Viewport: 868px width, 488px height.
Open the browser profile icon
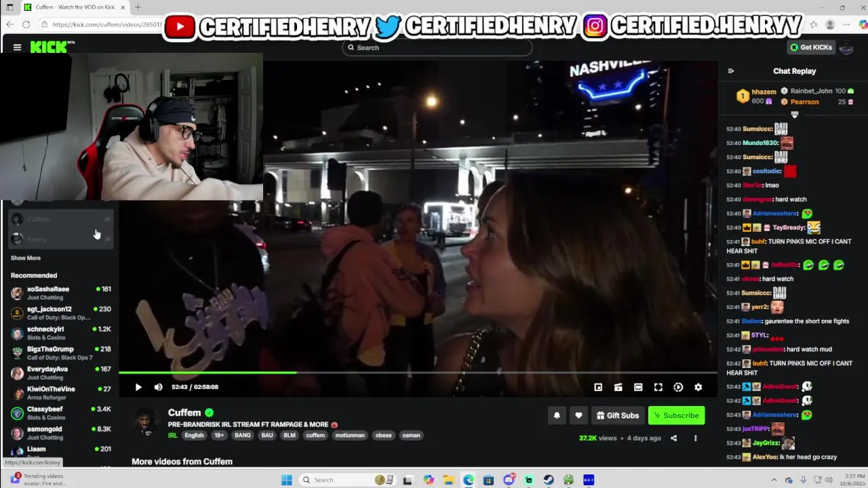(x=830, y=24)
